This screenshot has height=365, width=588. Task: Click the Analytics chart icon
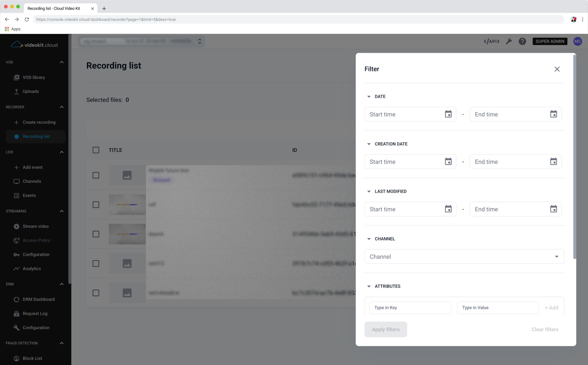coord(17,269)
